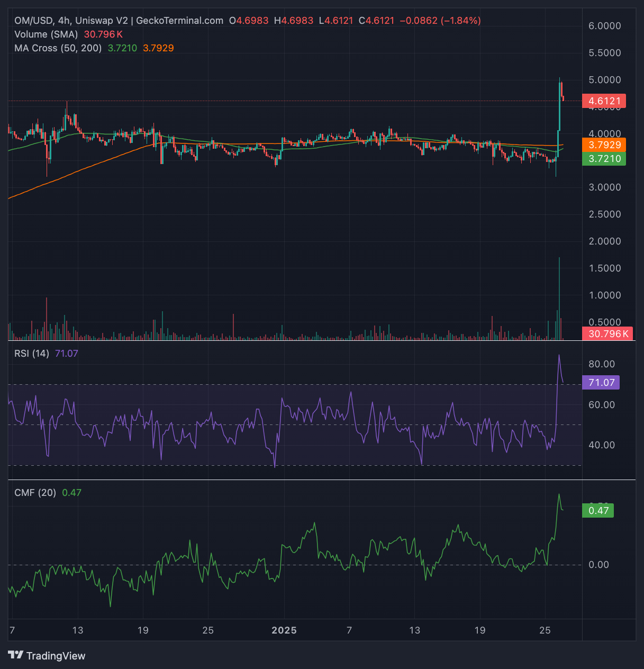644x669 pixels.
Task: Click the green 3.7210 MA price tag
Action: pos(604,158)
